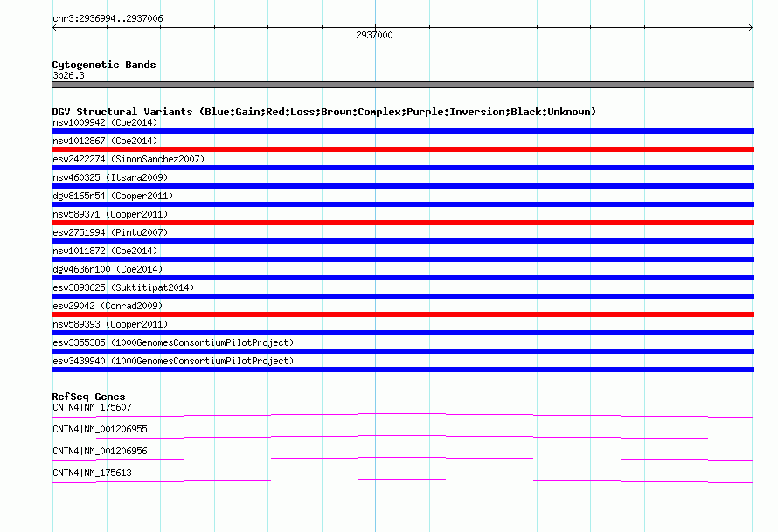The height and width of the screenshot is (532, 778).
Task: Click blue bar under dgv8165n54
Action: pos(402,204)
